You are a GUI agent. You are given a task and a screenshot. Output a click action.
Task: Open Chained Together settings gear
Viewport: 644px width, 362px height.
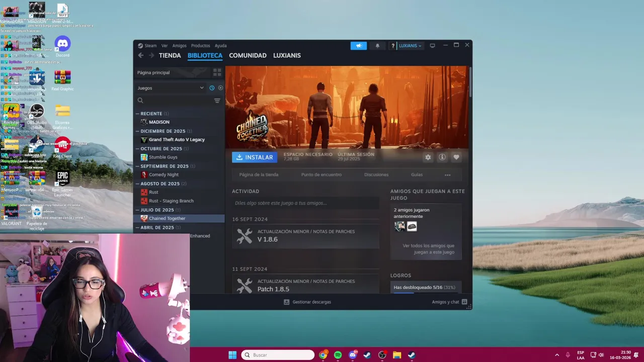point(428,157)
